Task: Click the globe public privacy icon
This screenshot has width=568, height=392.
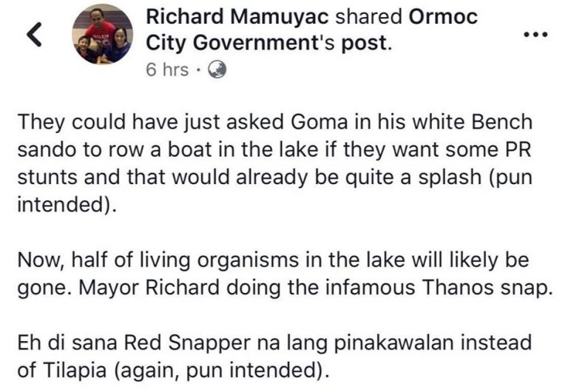Action: click(x=217, y=70)
